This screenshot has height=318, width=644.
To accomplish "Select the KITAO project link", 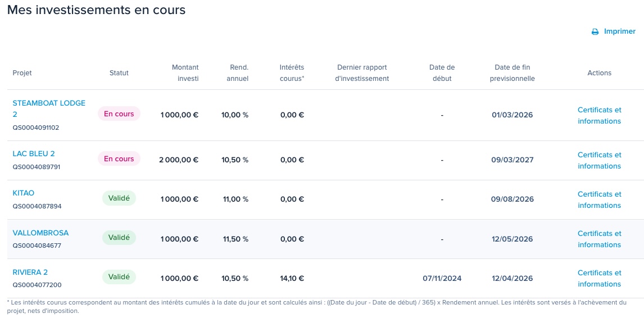I will 24,193.
